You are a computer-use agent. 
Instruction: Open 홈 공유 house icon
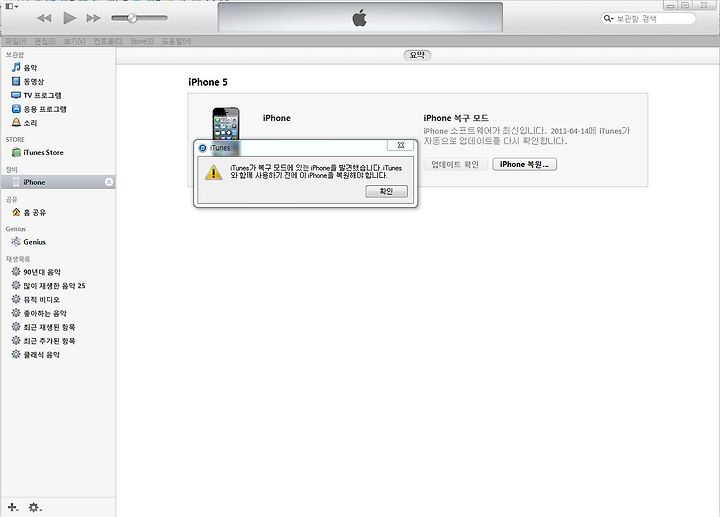tap(16, 212)
